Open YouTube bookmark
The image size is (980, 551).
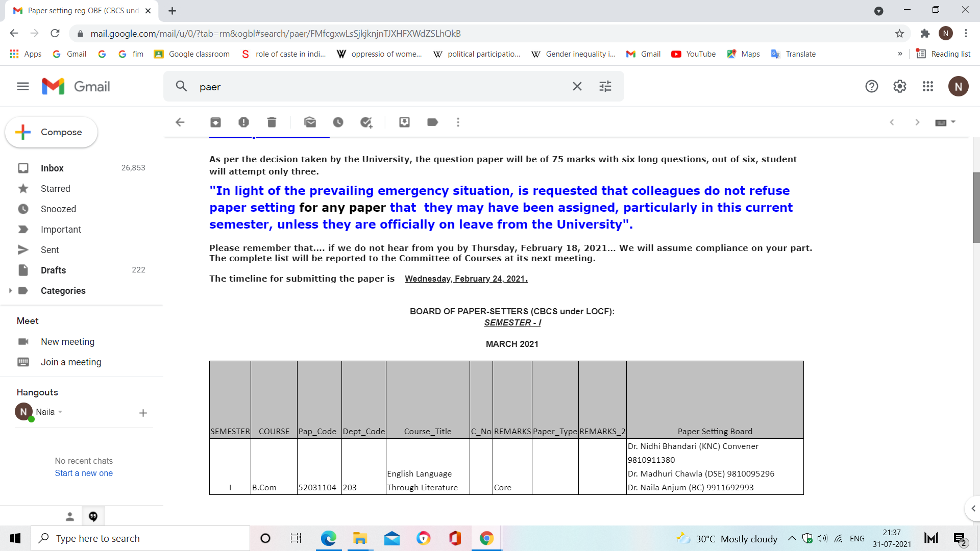694,54
